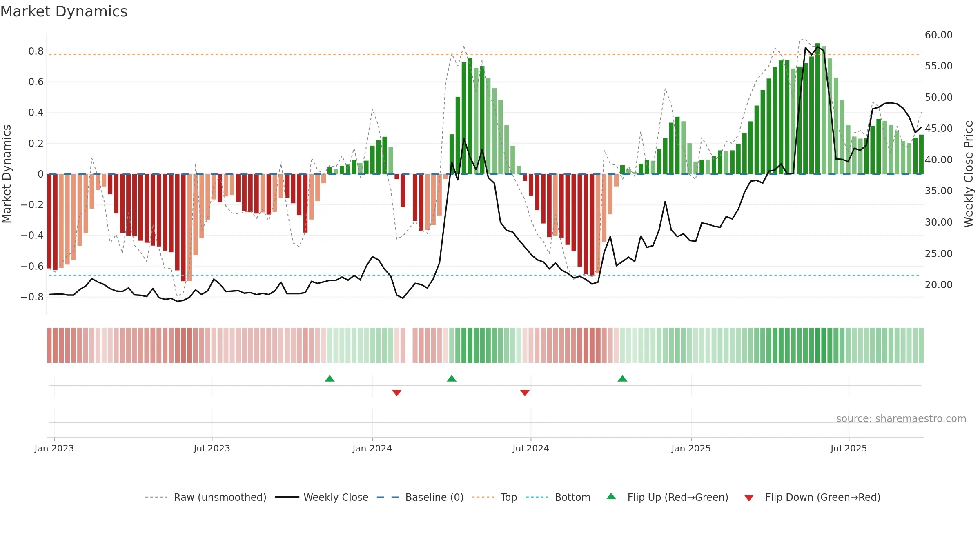Click the red down-triangle icon in the legend
Screen dimensions: 980x551
(x=749, y=498)
